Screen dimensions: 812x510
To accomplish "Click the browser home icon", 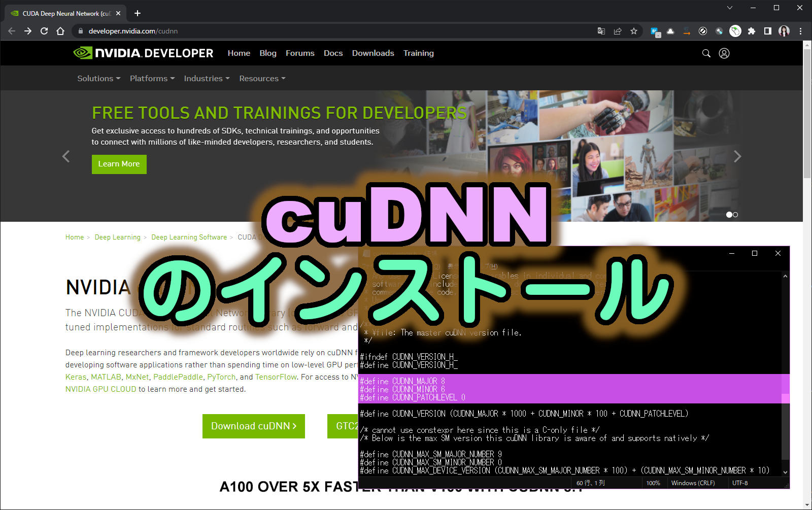I will (60, 31).
